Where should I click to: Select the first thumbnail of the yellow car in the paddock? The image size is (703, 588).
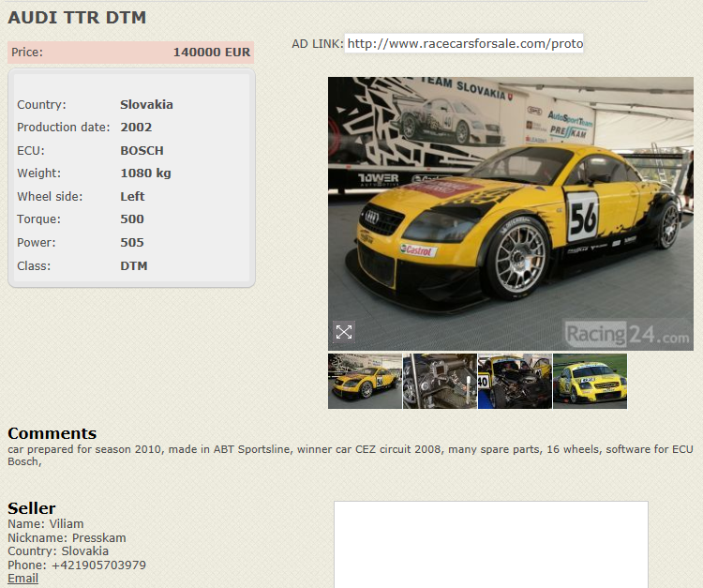tap(365, 381)
